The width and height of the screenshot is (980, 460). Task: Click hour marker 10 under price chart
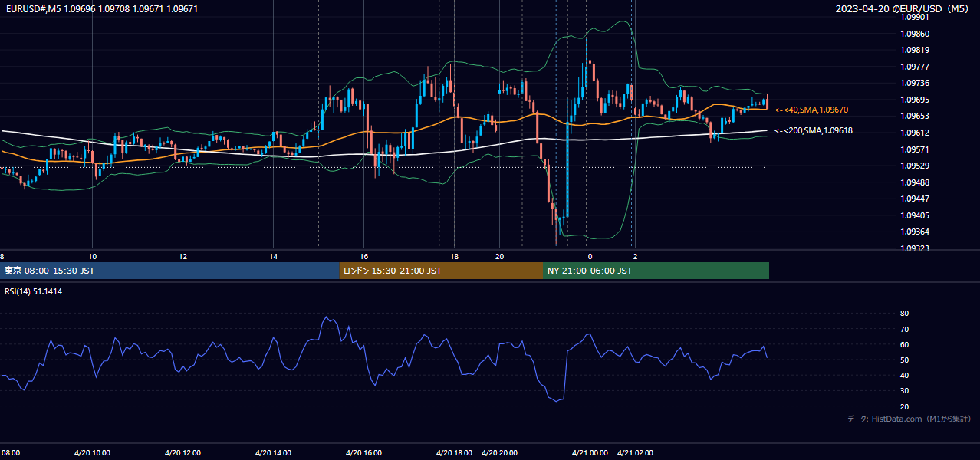point(92,257)
